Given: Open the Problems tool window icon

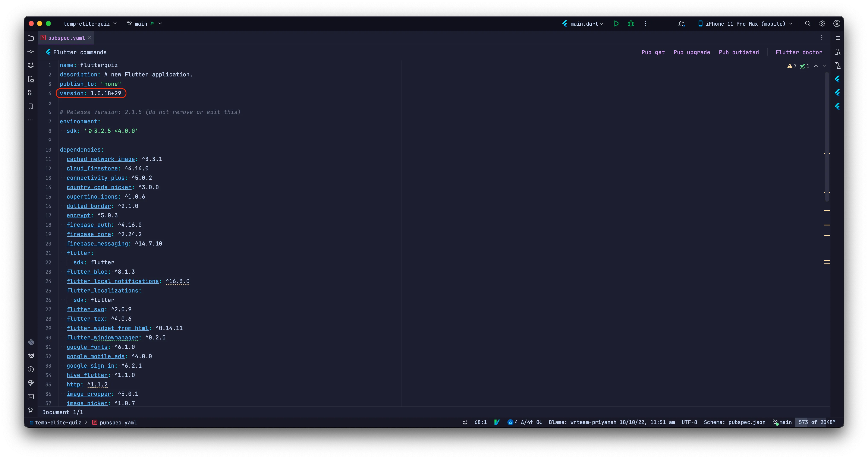Looking at the screenshot, I should pyautogui.click(x=31, y=369).
